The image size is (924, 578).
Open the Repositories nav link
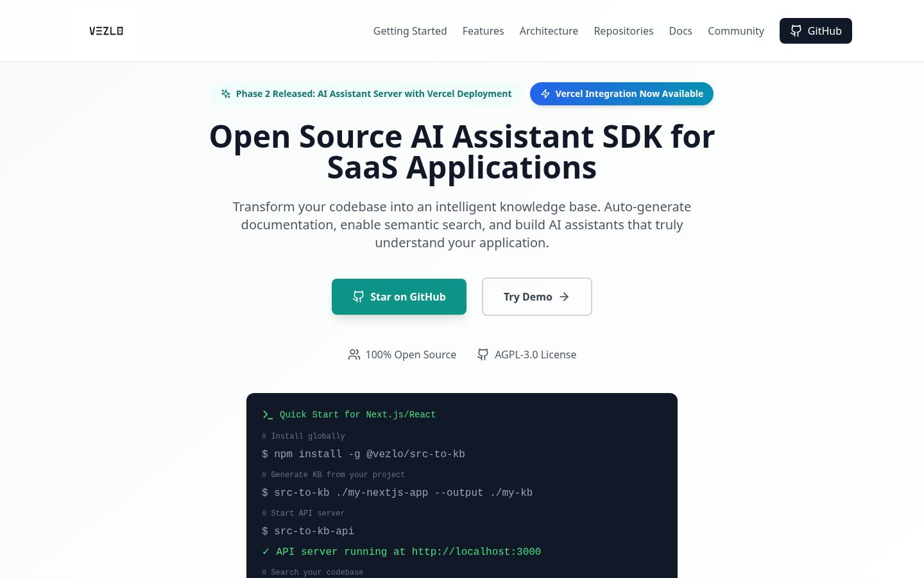[624, 31]
